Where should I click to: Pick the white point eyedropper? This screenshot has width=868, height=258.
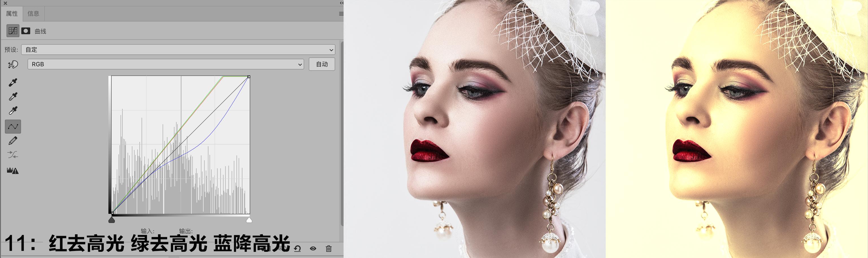click(13, 111)
